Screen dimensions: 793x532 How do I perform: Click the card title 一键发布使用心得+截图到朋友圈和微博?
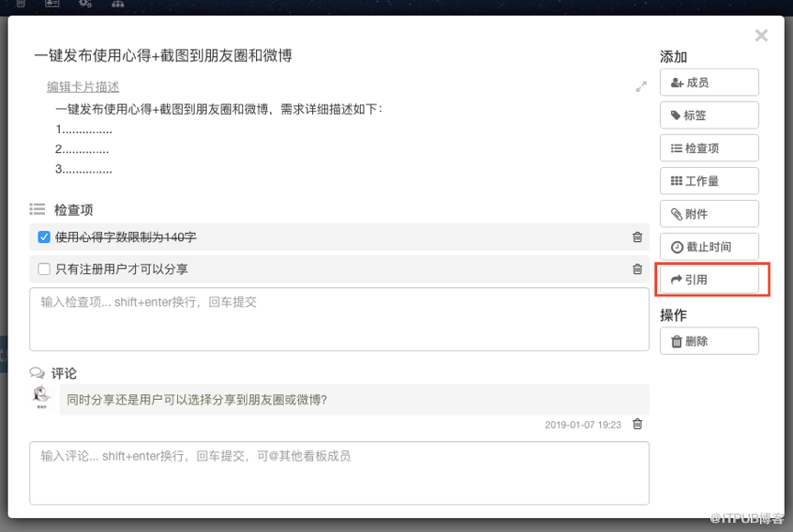tap(162, 56)
